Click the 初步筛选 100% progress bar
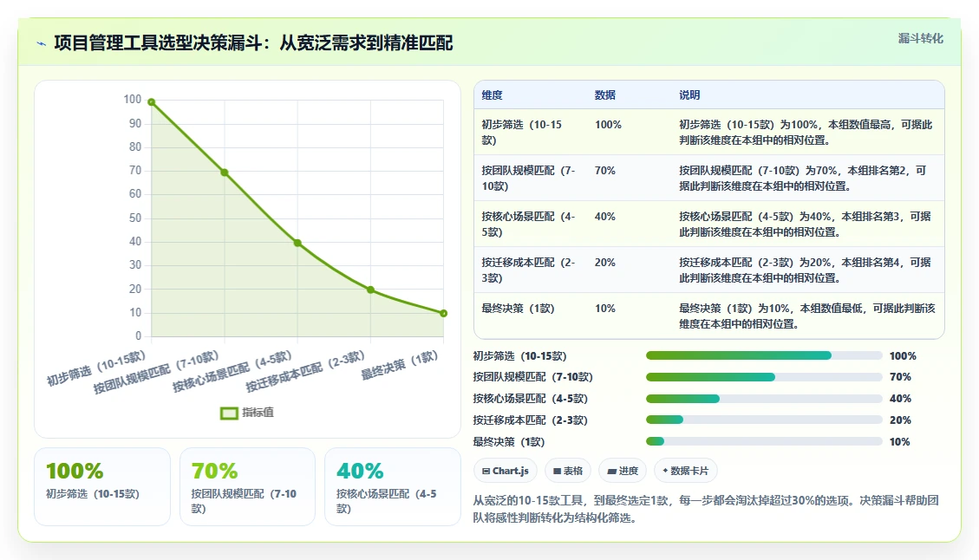 [x=764, y=356]
